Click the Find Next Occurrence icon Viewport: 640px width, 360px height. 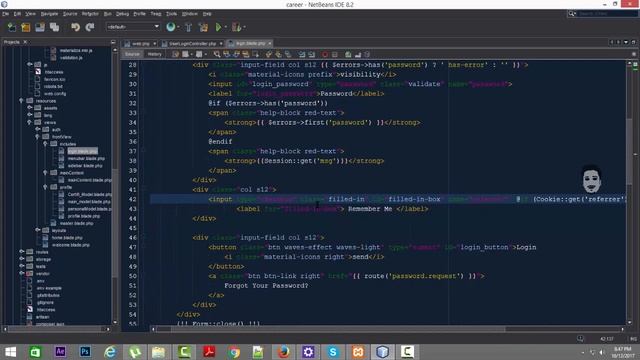tap(236, 54)
